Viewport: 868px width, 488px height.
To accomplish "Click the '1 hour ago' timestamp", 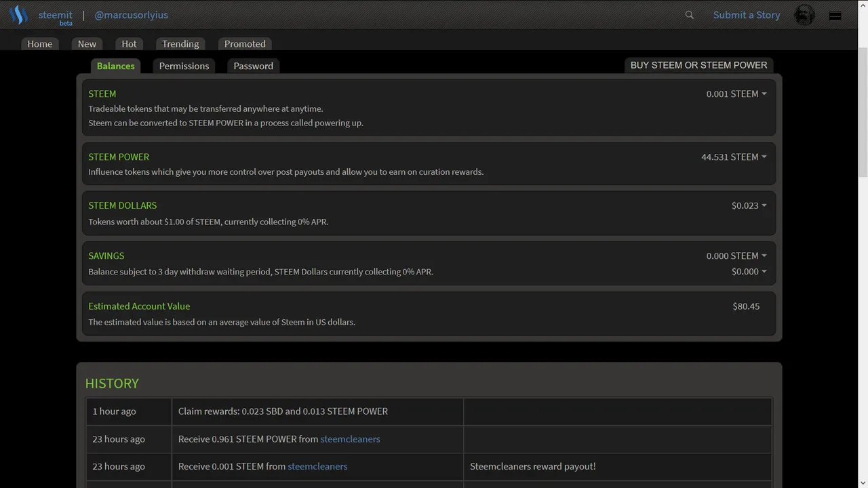I will pyautogui.click(x=114, y=411).
